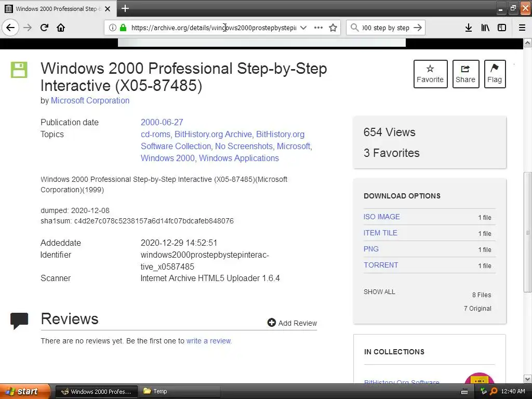Image resolution: width=532 pixels, height=399 pixels.
Task: Open the Windows Applications topic link
Action: click(x=239, y=158)
